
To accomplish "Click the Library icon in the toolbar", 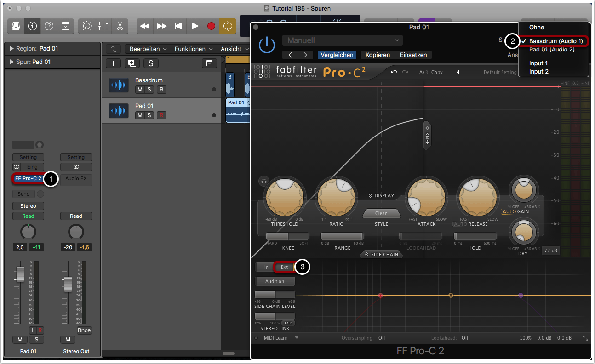I will tap(16, 26).
